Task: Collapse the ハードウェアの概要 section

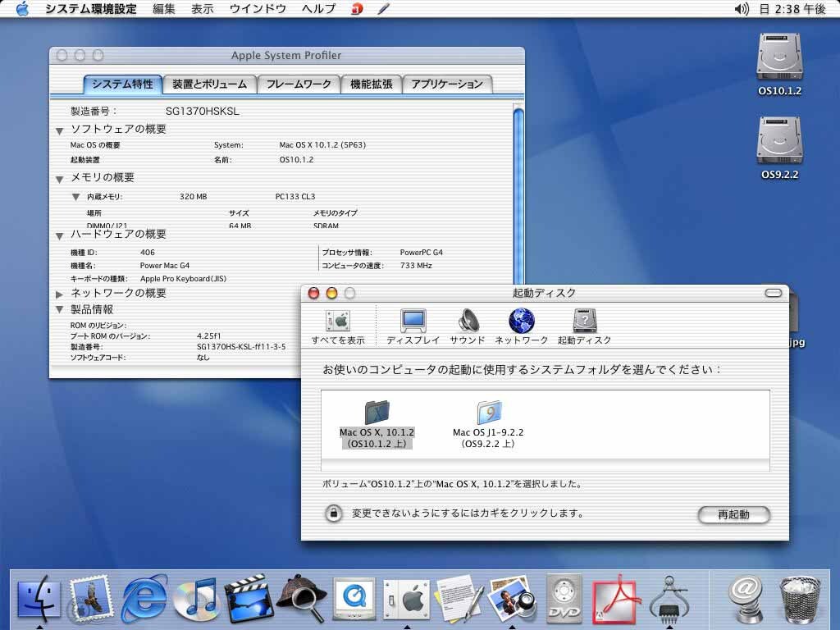Action: pyautogui.click(x=59, y=235)
